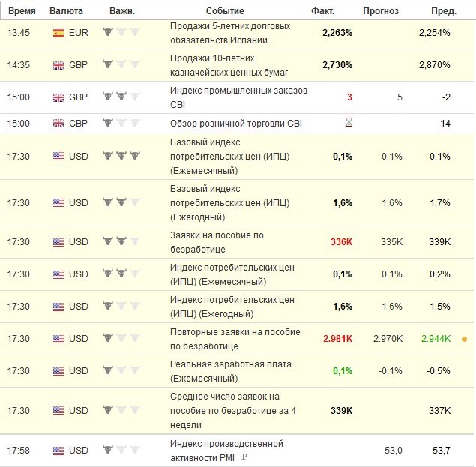The height and width of the screenshot is (467, 476).
Task: Click the US flag in the 17:58 row
Action: tap(58, 451)
